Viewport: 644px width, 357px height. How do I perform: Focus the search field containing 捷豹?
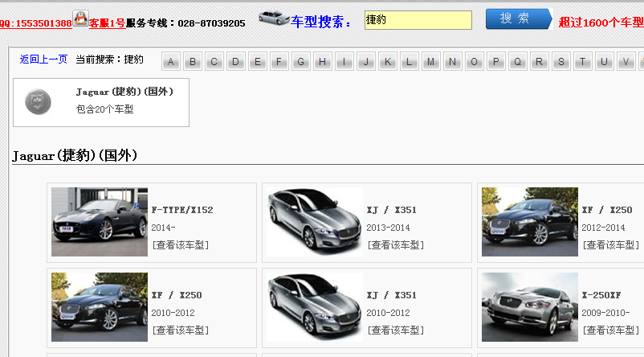(418, 20)
